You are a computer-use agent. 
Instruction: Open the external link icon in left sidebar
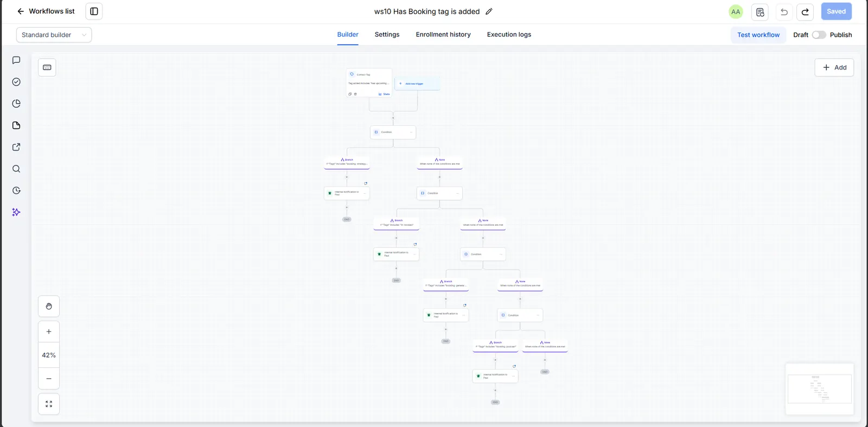coord(16,147)
